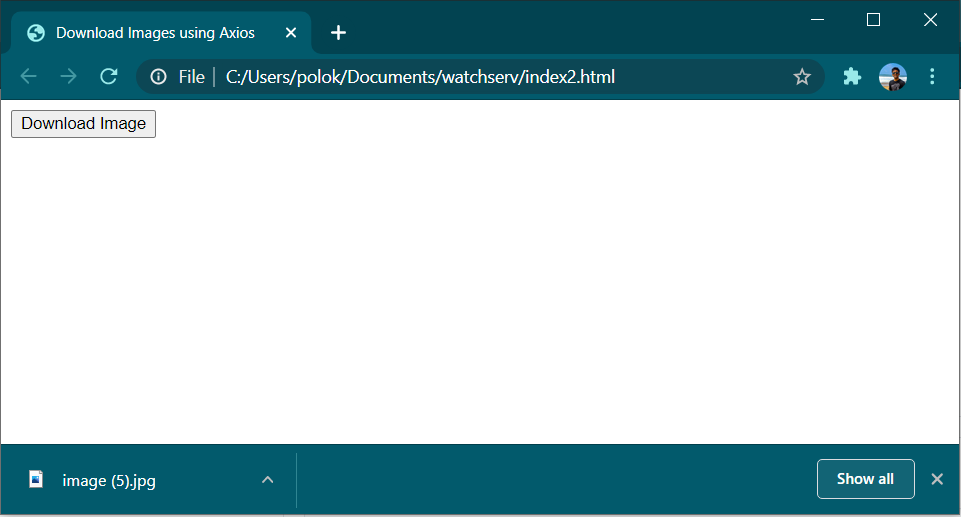Bookmark this page with the star

(802, 77)
